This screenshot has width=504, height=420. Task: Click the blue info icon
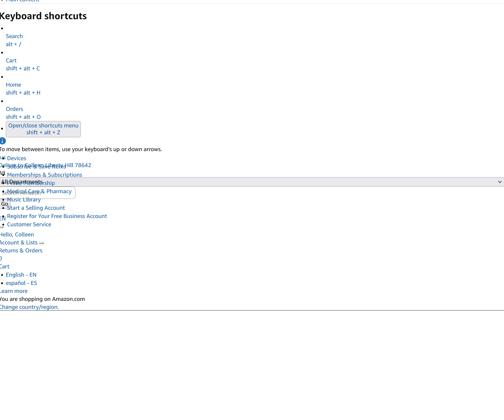coord(3,141)
